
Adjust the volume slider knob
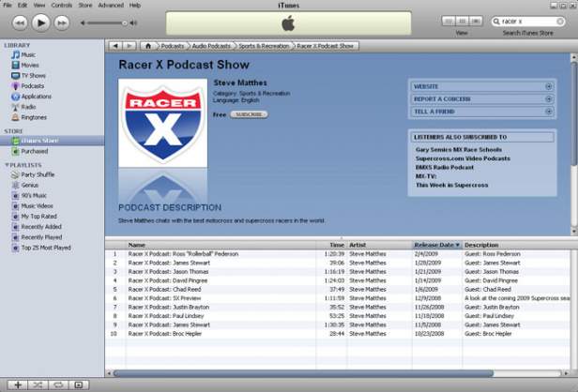(x=125, y=23)
